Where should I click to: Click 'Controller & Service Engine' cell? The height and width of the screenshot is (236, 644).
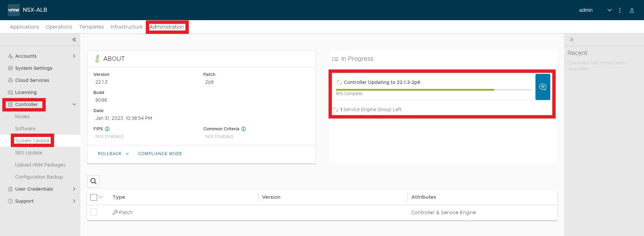pyautogui.click(x=443, y=213)
